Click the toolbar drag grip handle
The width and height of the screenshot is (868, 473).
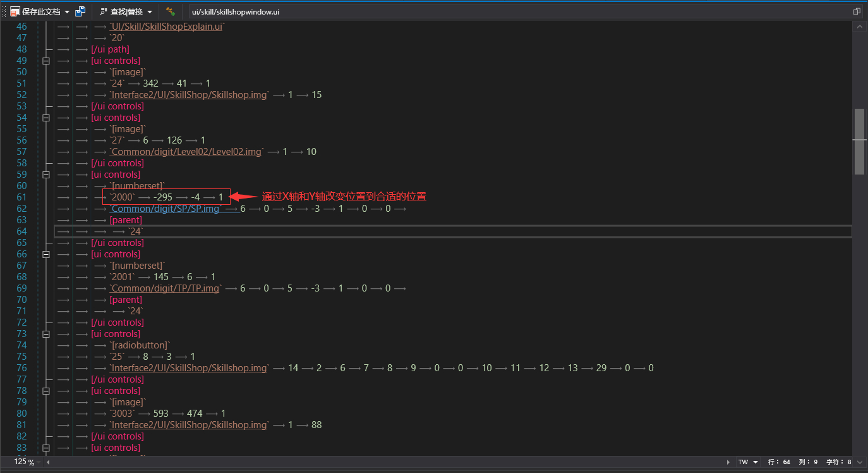4,11
